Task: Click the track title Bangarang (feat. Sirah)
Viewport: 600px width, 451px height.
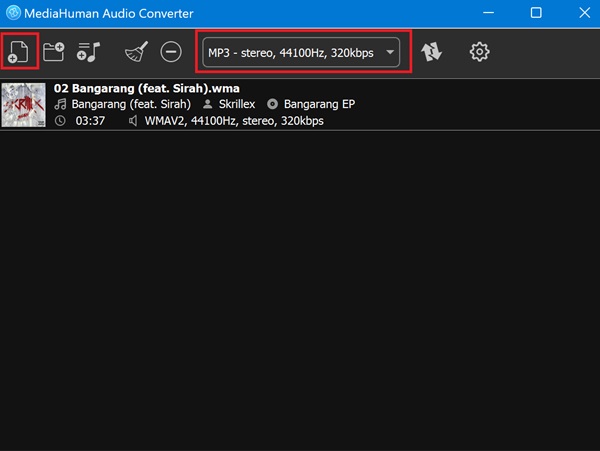Action: coord(131,104)
